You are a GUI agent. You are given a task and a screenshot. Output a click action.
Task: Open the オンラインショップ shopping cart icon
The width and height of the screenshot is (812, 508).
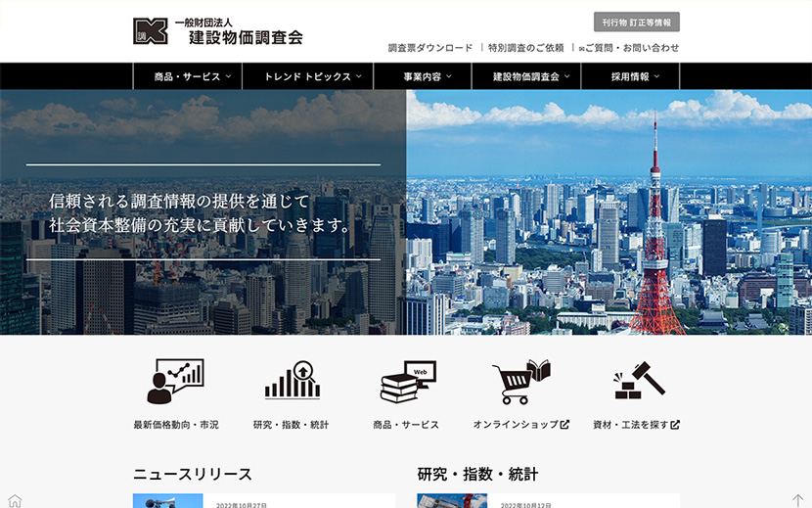click(x=521, y=382)
